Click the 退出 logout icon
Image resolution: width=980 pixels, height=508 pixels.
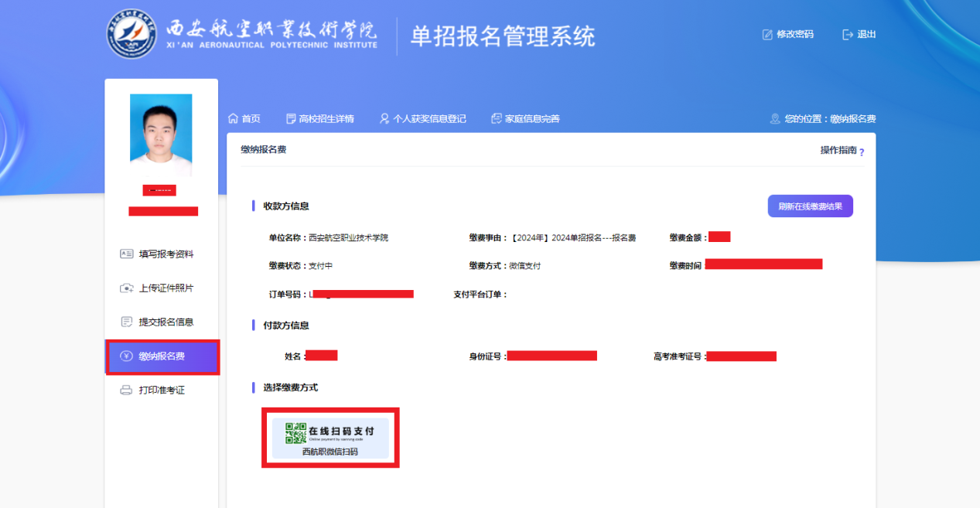[x=848, y=35]
